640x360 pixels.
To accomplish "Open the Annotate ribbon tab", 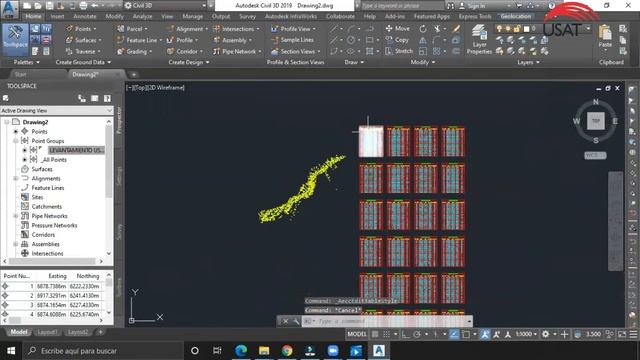I will 84,16.
